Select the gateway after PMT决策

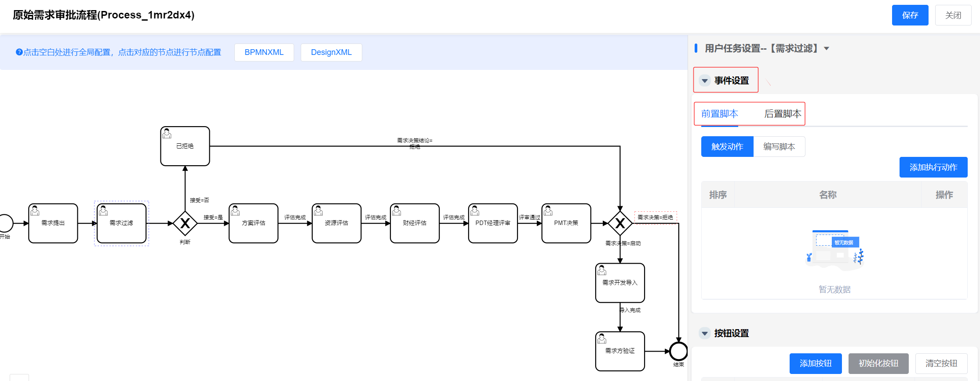(x=620, y=223)
